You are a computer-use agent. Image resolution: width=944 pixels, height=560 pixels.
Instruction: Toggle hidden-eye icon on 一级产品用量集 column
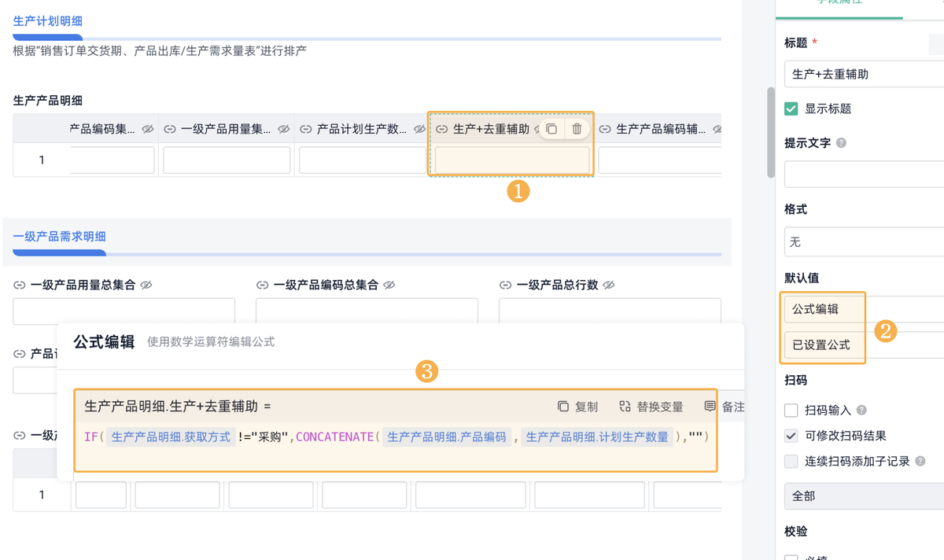(283, 129)
